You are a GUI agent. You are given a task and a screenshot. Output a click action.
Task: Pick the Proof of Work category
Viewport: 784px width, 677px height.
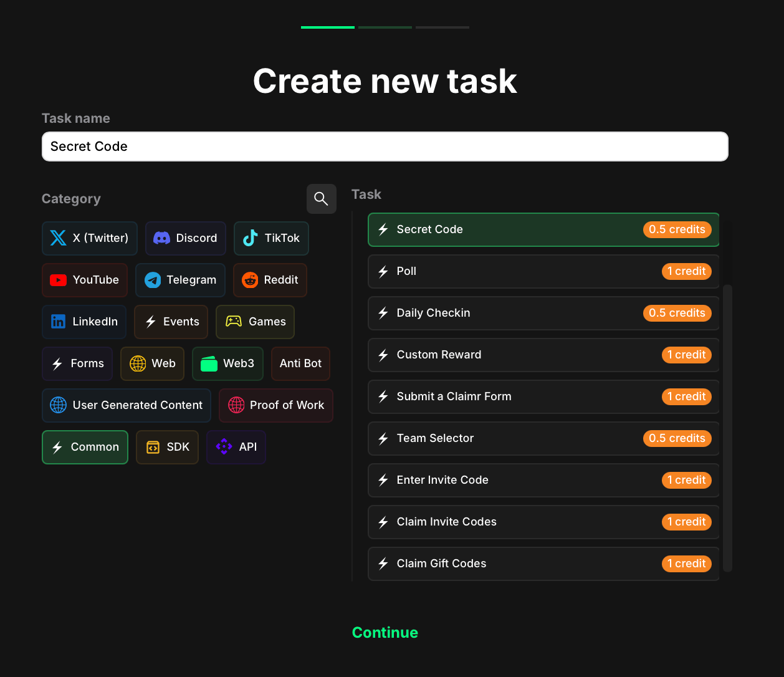(x=276, y=405)
